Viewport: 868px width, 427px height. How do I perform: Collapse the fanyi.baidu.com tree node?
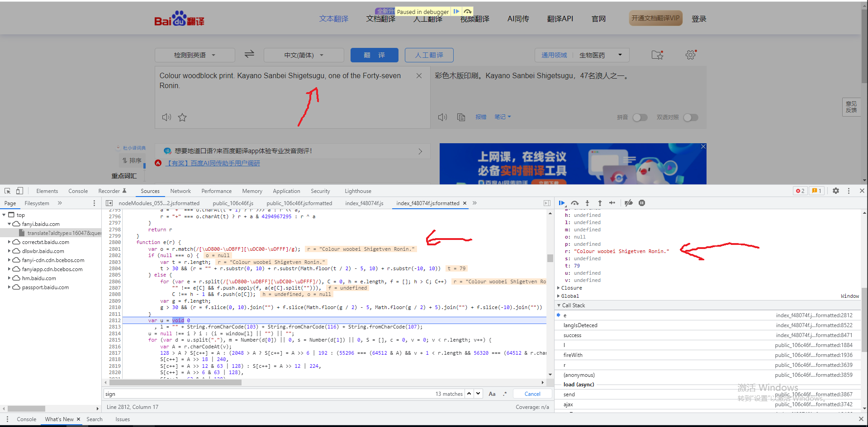point(9,224)
